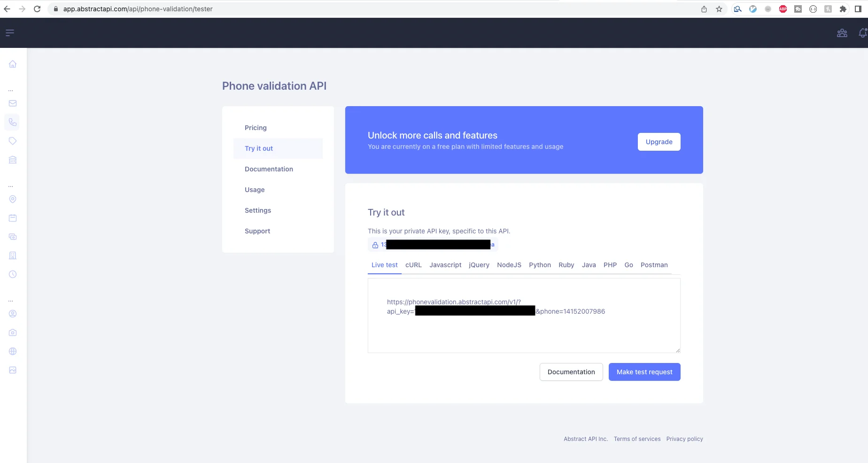Bookmark the page using the star icon
The height and width of the screenshot is (463, 868).
coord(719,8)
